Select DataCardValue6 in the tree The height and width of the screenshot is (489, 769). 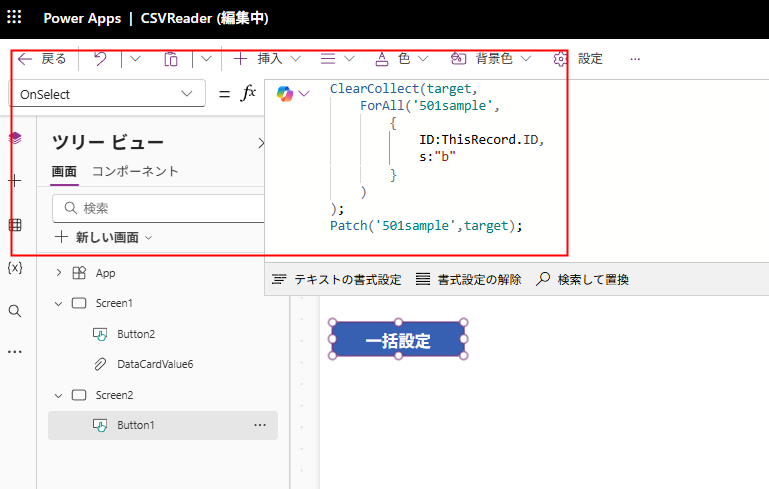click(x=154, y=364)
